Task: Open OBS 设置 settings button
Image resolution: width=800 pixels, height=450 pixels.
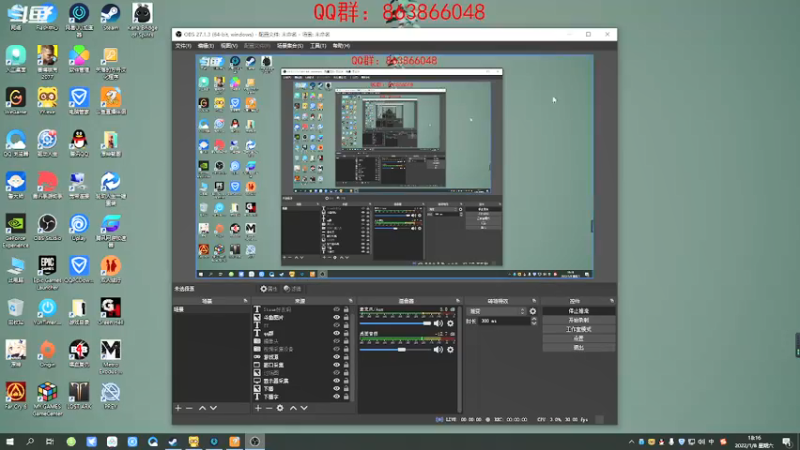Action: pos(579,338)
